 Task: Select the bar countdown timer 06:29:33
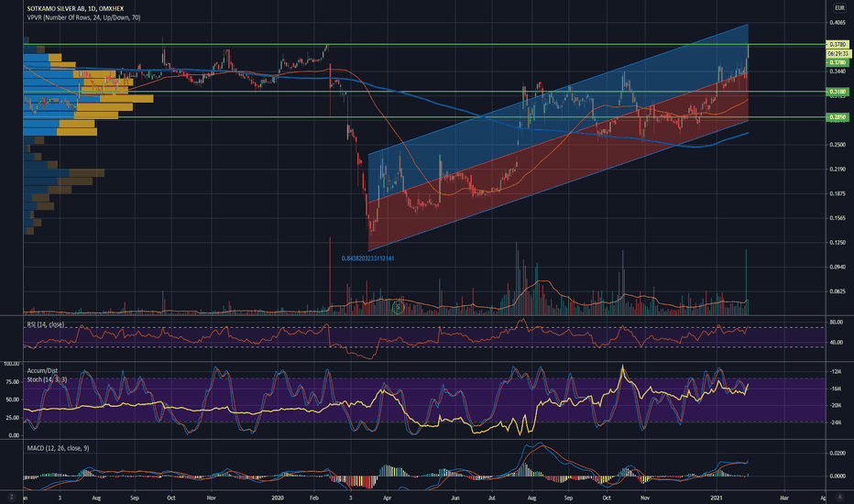(x=838, y=54)
